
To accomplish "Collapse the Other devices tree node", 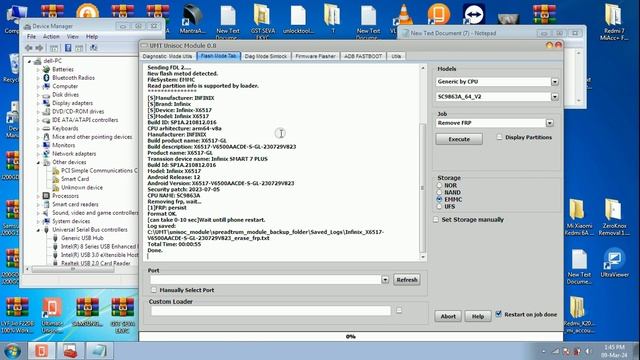I will 38,162.
